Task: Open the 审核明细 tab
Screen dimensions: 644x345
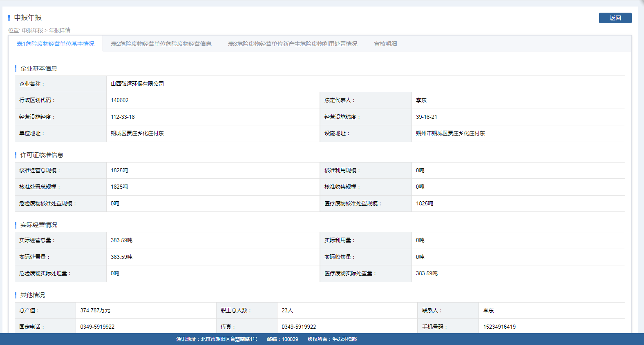Action: tap(385, 44)
